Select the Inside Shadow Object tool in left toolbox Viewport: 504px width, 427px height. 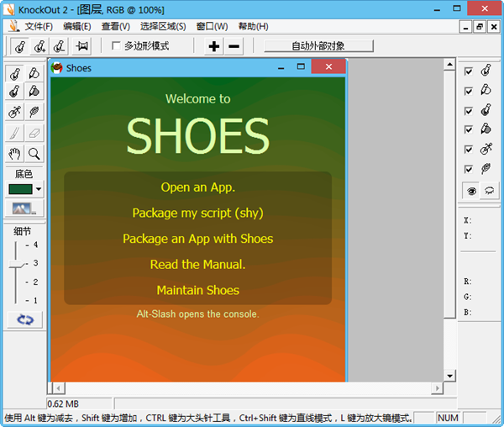coord(15,92)
